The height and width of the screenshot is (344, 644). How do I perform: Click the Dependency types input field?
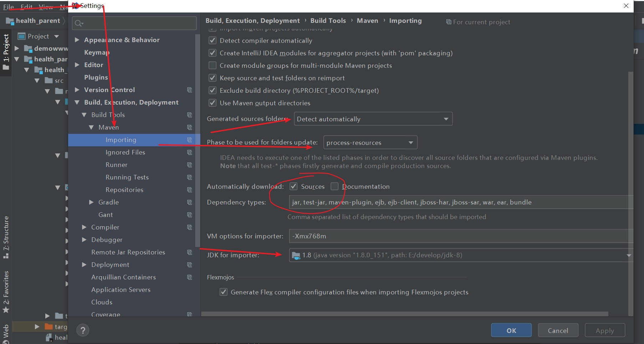point(461,202)
